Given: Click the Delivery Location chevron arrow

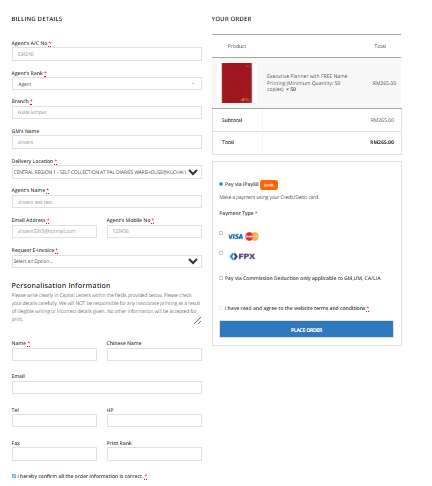Looking at the screenshot, I should tap(193, 172).
